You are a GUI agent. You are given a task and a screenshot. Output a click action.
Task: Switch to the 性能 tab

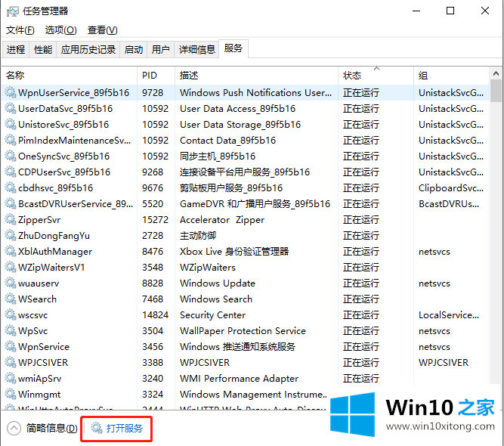pos(43,50)
